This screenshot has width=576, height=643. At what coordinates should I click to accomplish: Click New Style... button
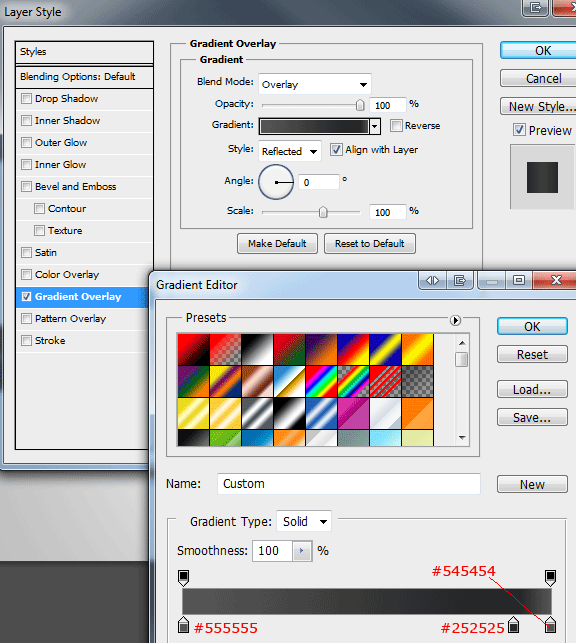coord(539,107)
